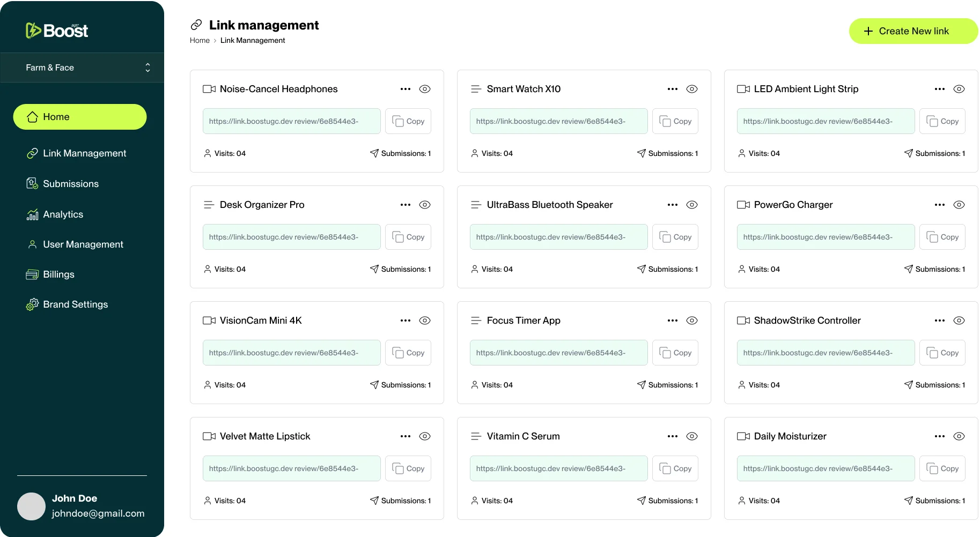
Task: Click the Billings card icon in the sidebar
Action: point(32,274)
